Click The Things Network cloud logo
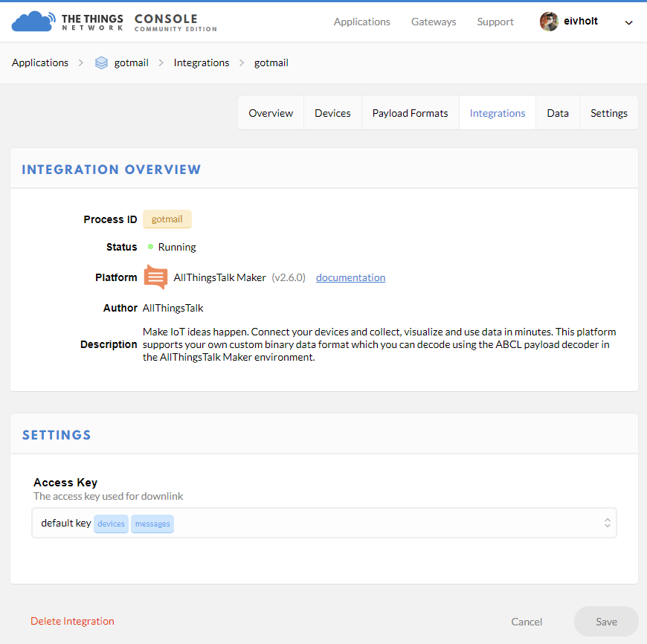Viewport: 647px width, 644px height. (33, 22)
